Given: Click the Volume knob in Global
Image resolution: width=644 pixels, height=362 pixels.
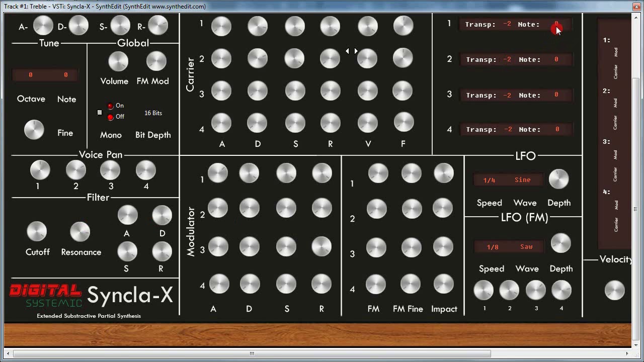Looking at the screenshot, I should click(118, 61).
